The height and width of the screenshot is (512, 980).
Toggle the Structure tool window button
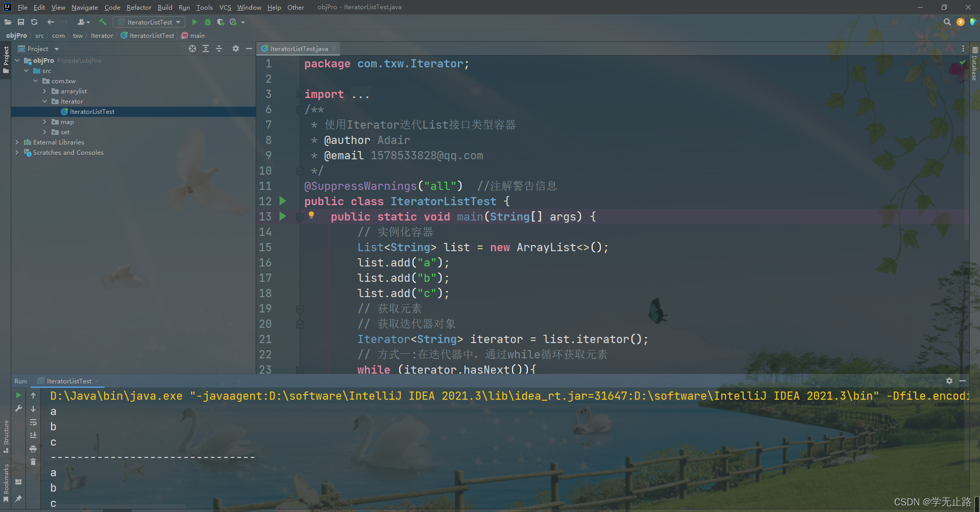6,436
